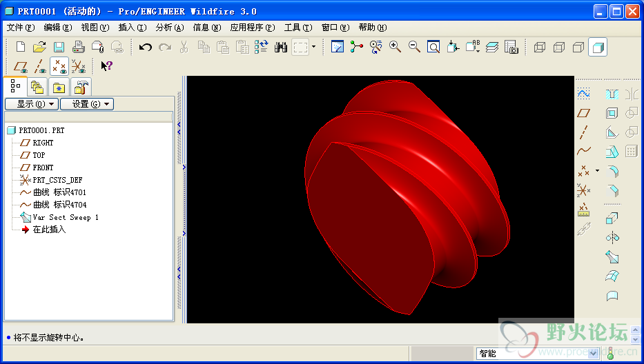
Task: Insert datum curve tool on right toolbar
Action: click(583, 150)
